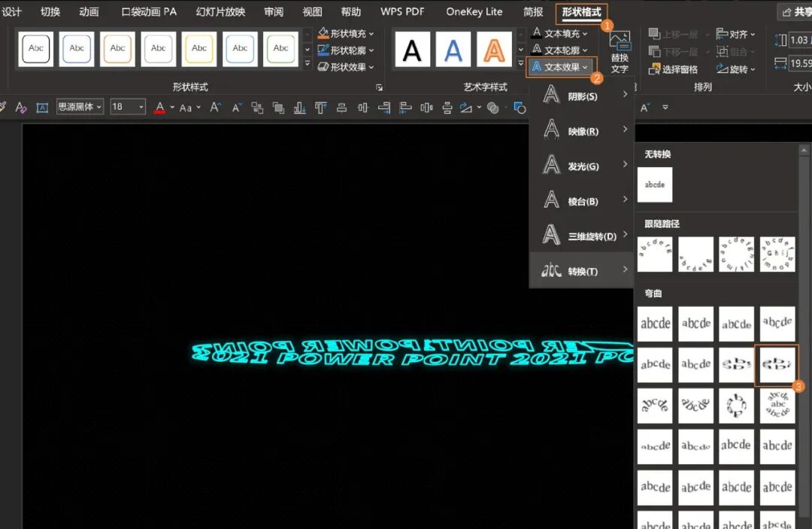This screenshot has height=529, width=812.
Task: Select the button follow path transform
Action: pos(777,254)
